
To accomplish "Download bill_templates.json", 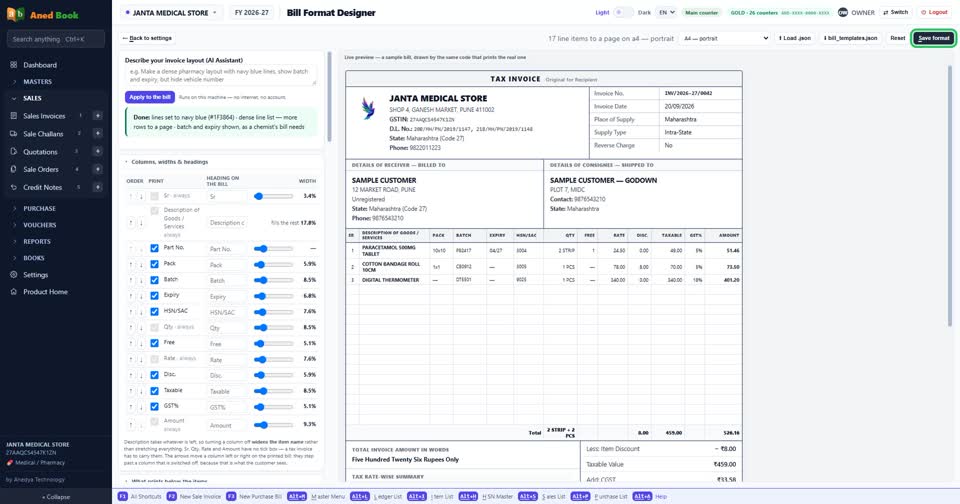I will click(x=850, y=38).
